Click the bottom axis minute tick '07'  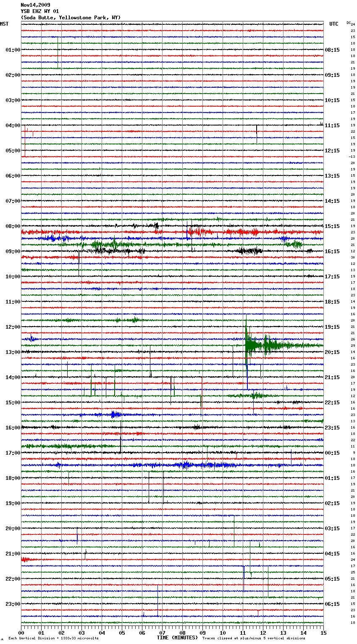[162, 633]
